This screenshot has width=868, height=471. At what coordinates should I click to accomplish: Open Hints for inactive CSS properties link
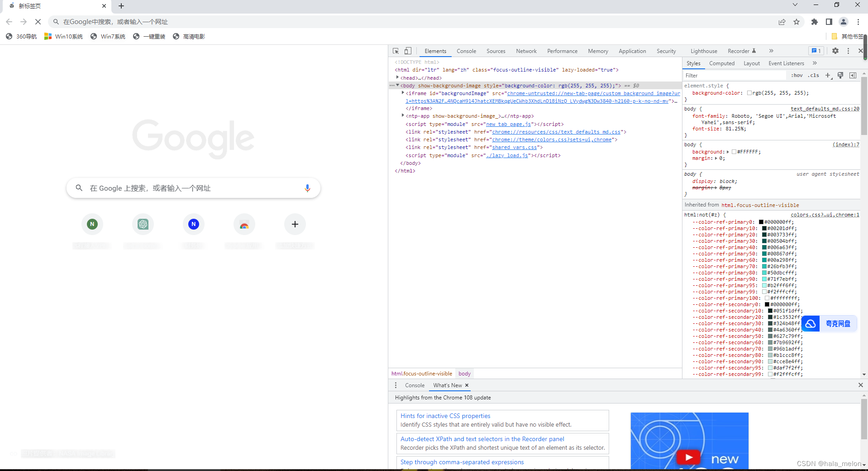click(x=445, y=416)
